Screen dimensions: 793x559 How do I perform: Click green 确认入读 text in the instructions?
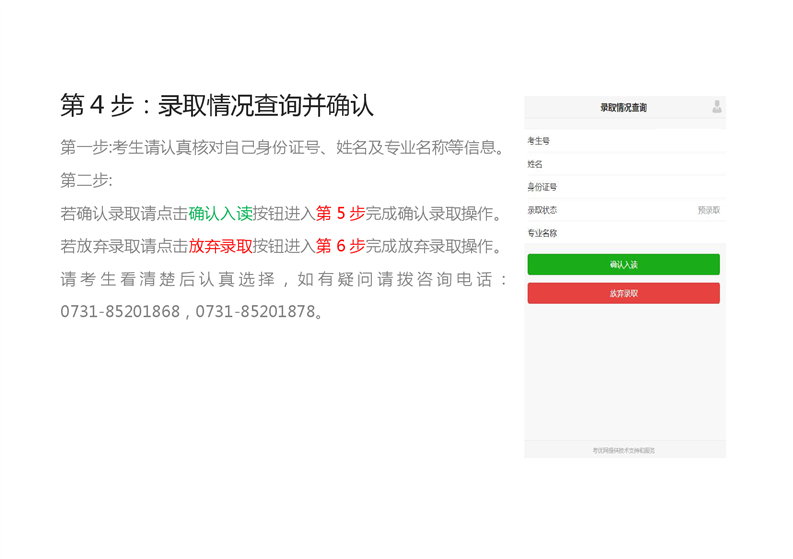(x=220, y=213)
